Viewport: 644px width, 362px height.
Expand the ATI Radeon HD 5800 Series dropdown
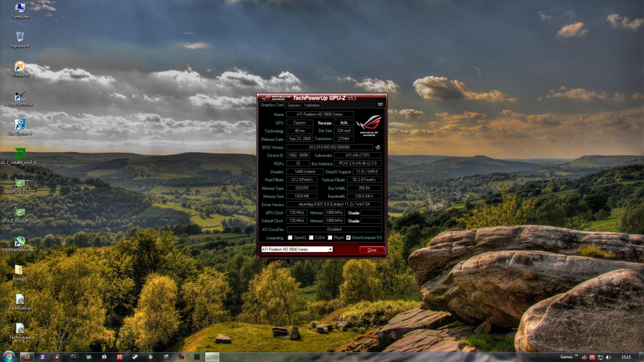pyautogui.click(x=330, y=249)
